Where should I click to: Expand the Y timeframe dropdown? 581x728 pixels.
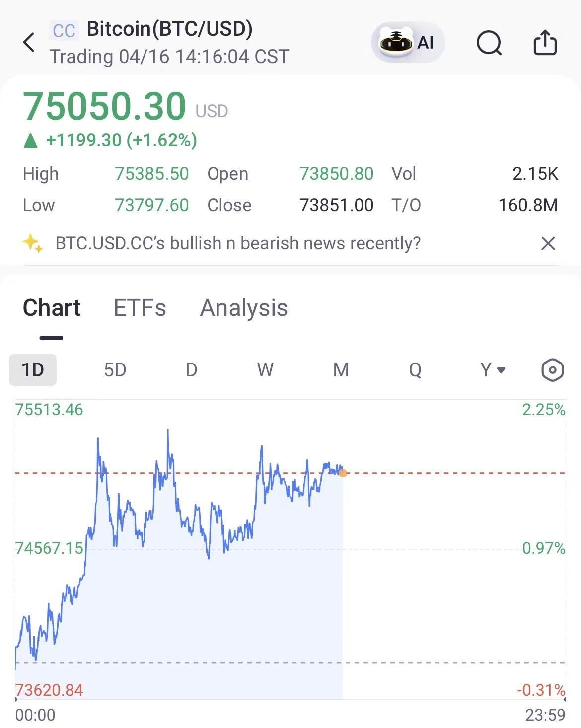[x=493, y=370]
